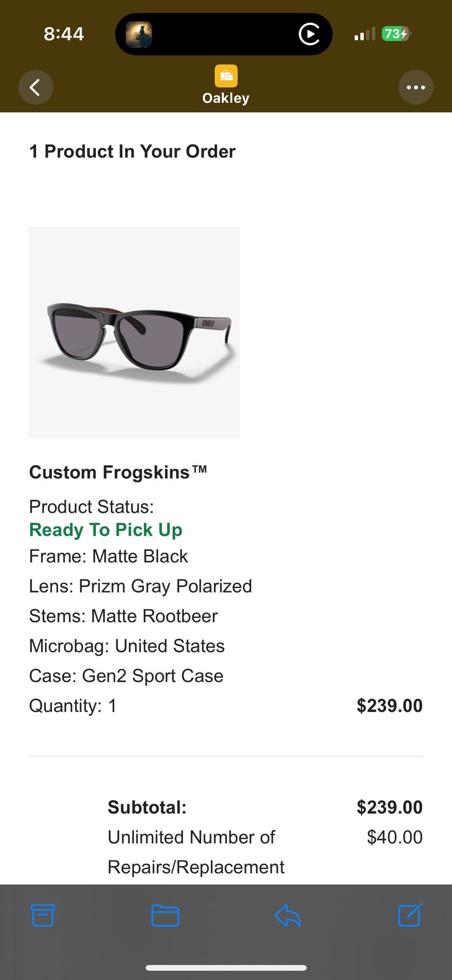Screen dimensions: 452x980
Task: Open the Frogskins sunglasses product image
Action: point(135,332)
